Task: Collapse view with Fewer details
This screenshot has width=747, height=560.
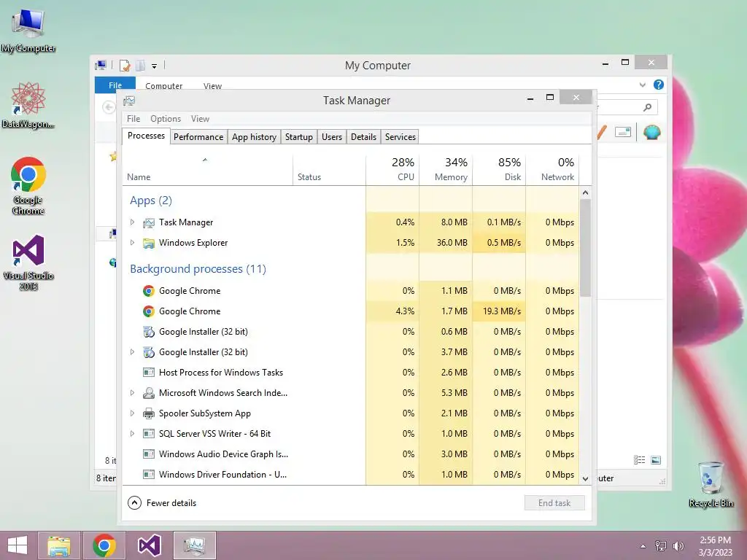Action: point(162,503)
